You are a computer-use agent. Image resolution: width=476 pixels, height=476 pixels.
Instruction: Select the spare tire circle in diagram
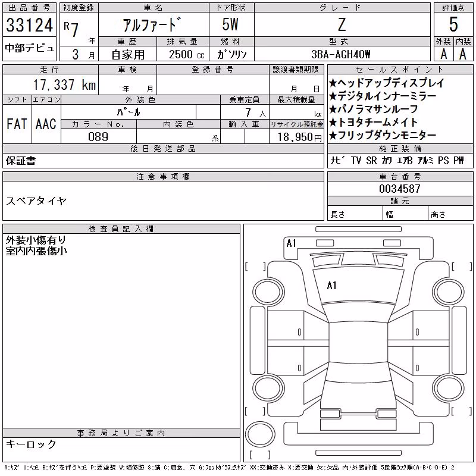pos(260,434)
